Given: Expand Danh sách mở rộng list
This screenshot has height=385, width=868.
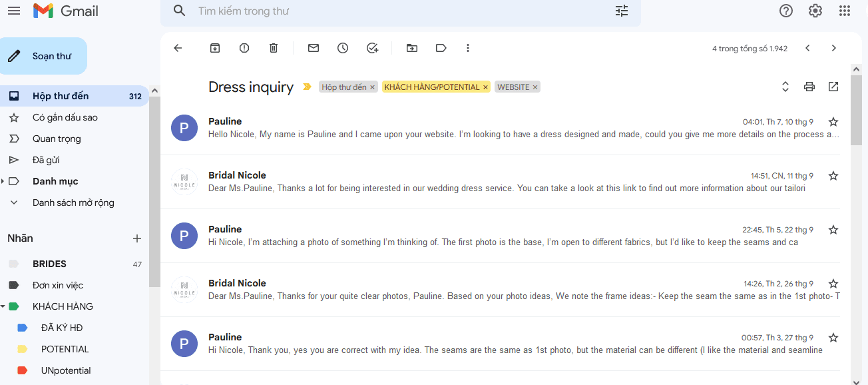Looking at the screenshot, I should [14, 202].
